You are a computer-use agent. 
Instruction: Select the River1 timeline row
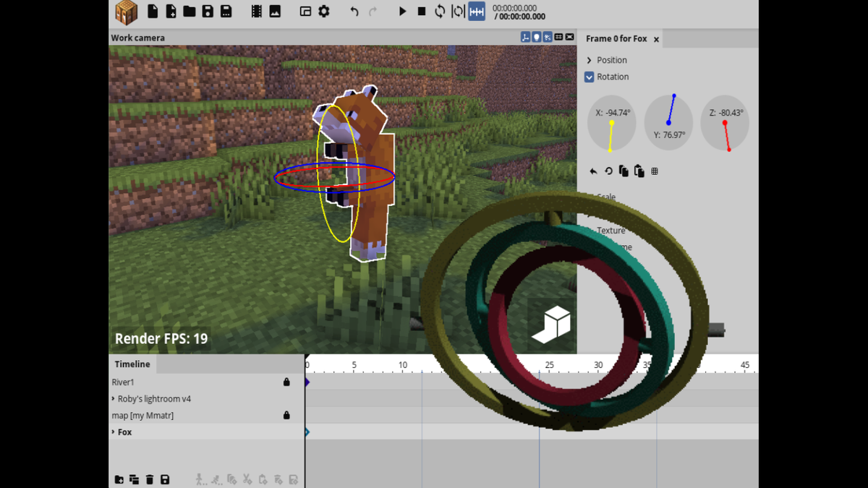click(x=206, y=382)
